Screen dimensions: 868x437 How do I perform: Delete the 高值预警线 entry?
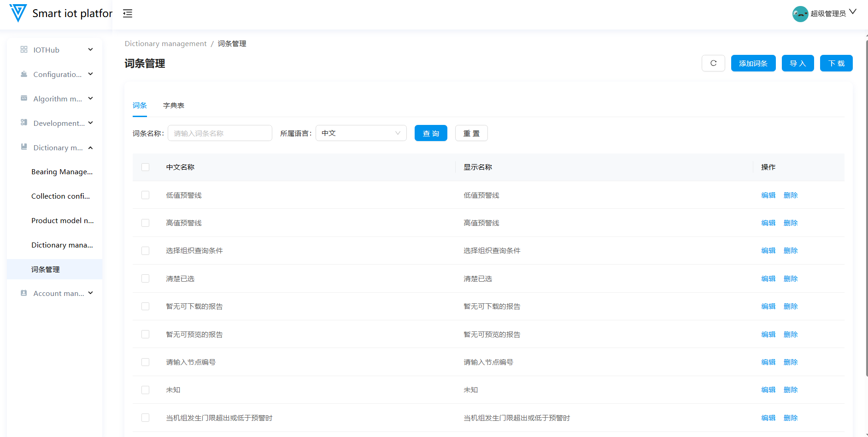click(791, 223)
